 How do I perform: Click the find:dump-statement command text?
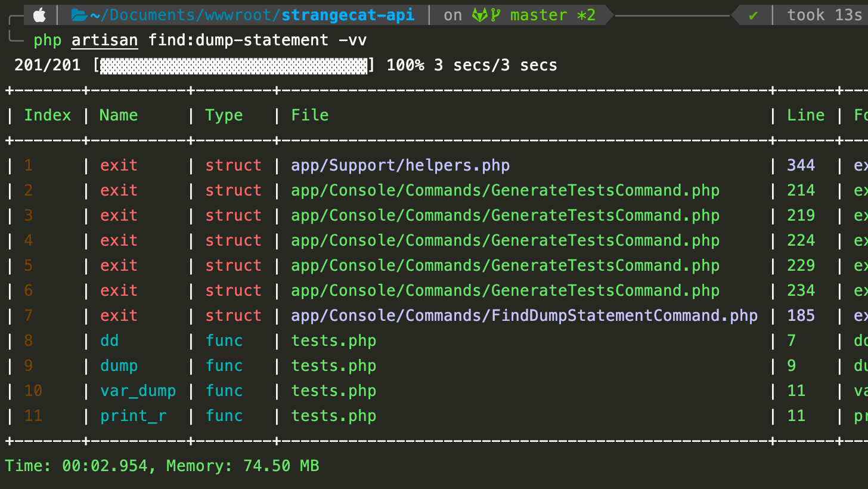point(238,40)
